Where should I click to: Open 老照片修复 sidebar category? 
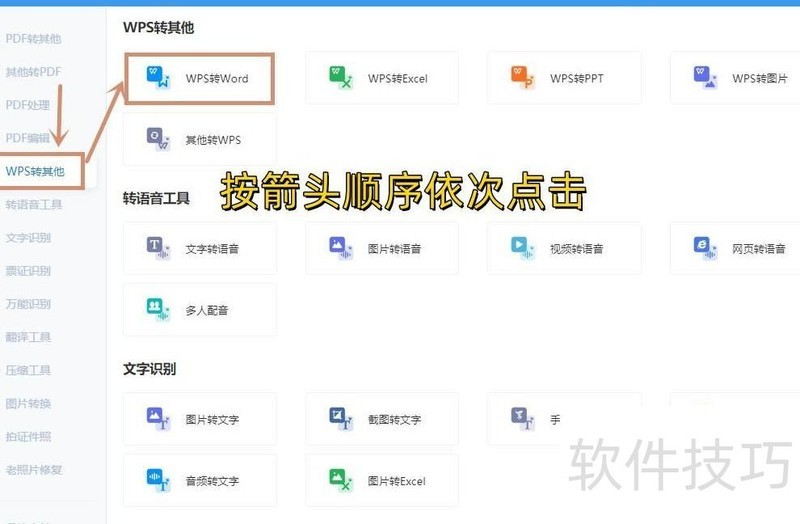(34, 470)
